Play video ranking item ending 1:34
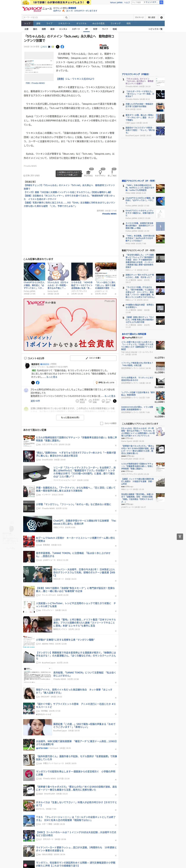 (x=160, y=258)
